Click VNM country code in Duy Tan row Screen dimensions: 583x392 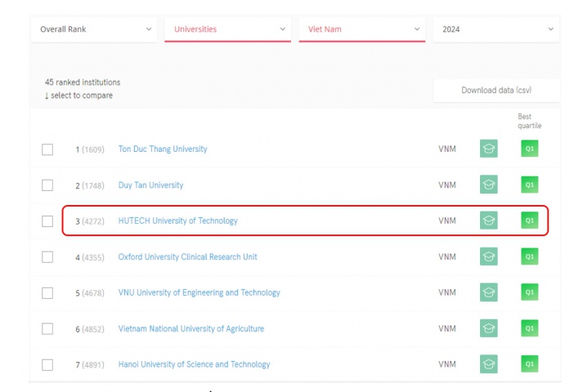click(447, 185)
